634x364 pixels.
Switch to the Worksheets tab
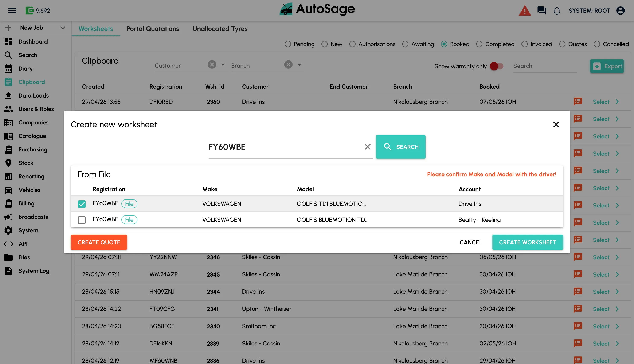click(x=96, y=29)
